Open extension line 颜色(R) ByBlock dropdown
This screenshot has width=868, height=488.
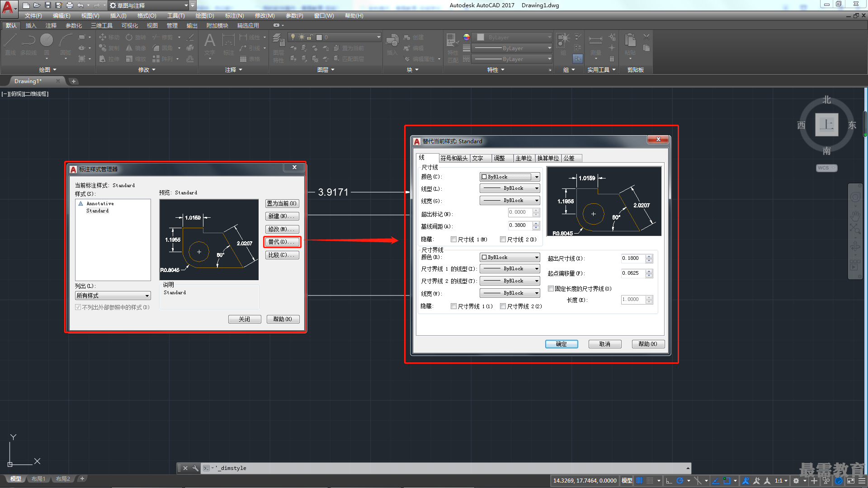click(x=510, y=258)
